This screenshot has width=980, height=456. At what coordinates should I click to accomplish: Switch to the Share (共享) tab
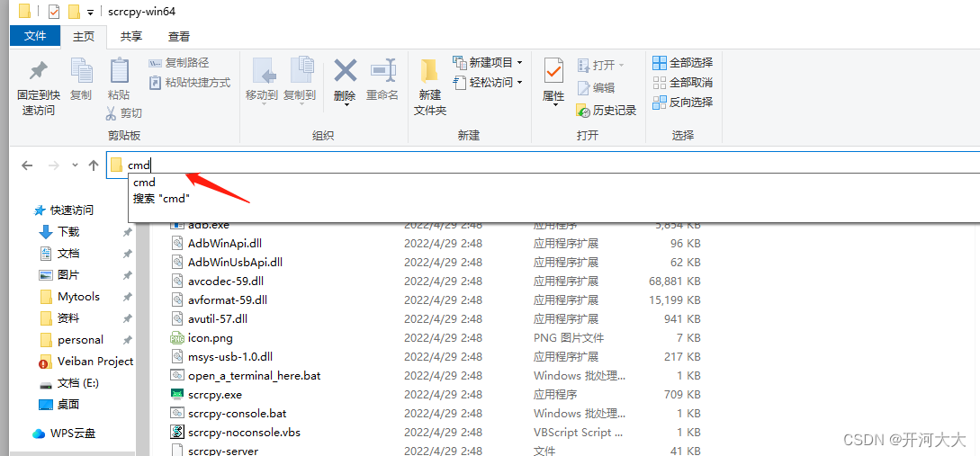131,37
